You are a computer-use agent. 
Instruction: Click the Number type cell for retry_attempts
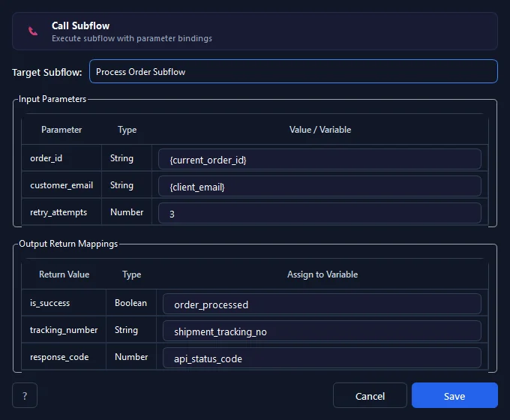tap(127, 212)
